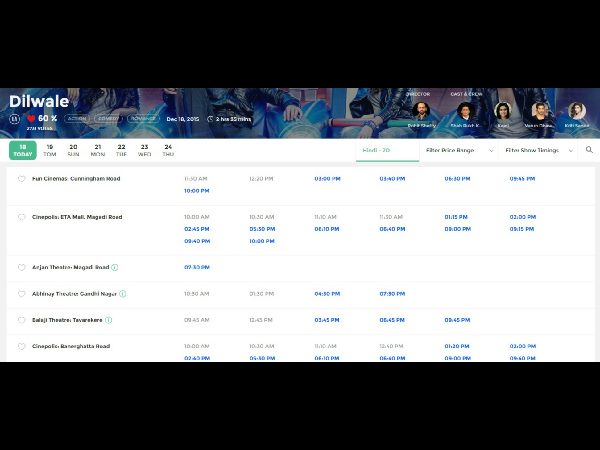This screenshot has width=600, height=450.
Task: Favorite Balaji Theatre with heart
Action: (x=21, y=320)
